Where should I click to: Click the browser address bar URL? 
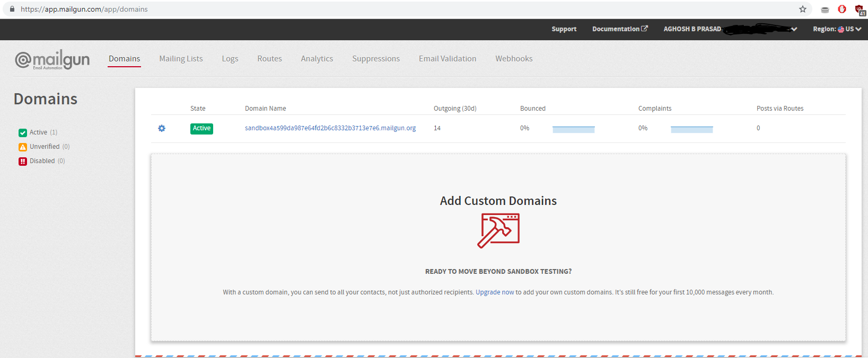(x=84, y=9)
